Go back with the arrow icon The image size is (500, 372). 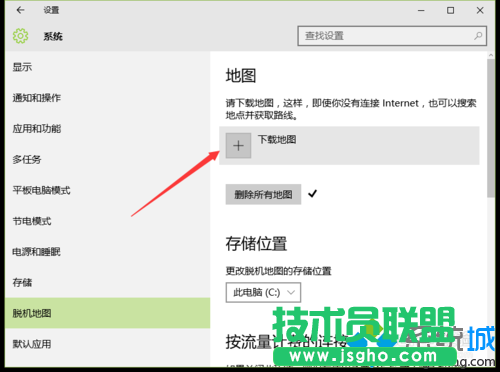coord(20,10)
